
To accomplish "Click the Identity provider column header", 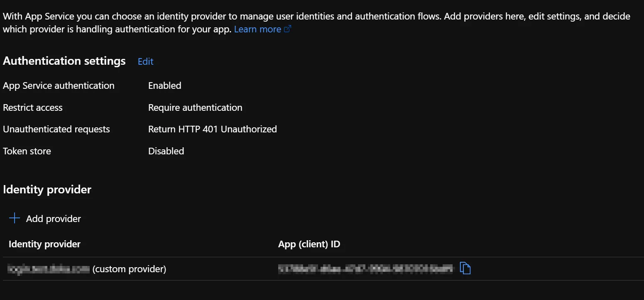I will [44, 244].
